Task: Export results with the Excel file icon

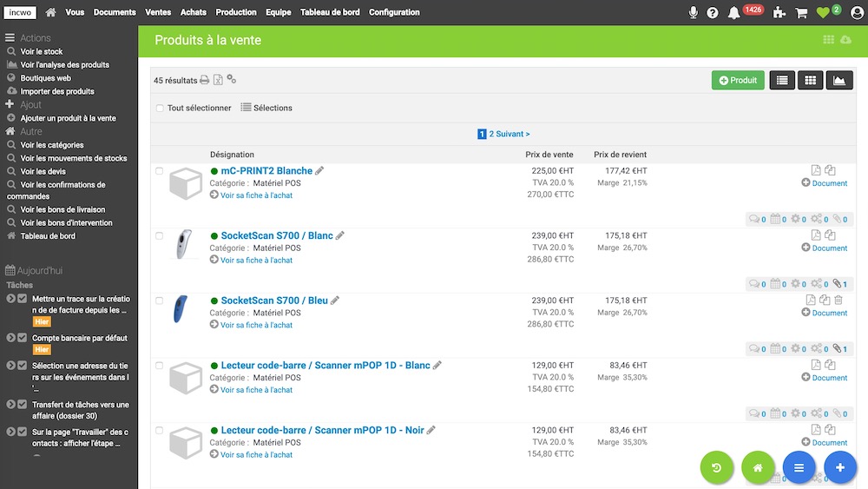Action: pos(218,80)
